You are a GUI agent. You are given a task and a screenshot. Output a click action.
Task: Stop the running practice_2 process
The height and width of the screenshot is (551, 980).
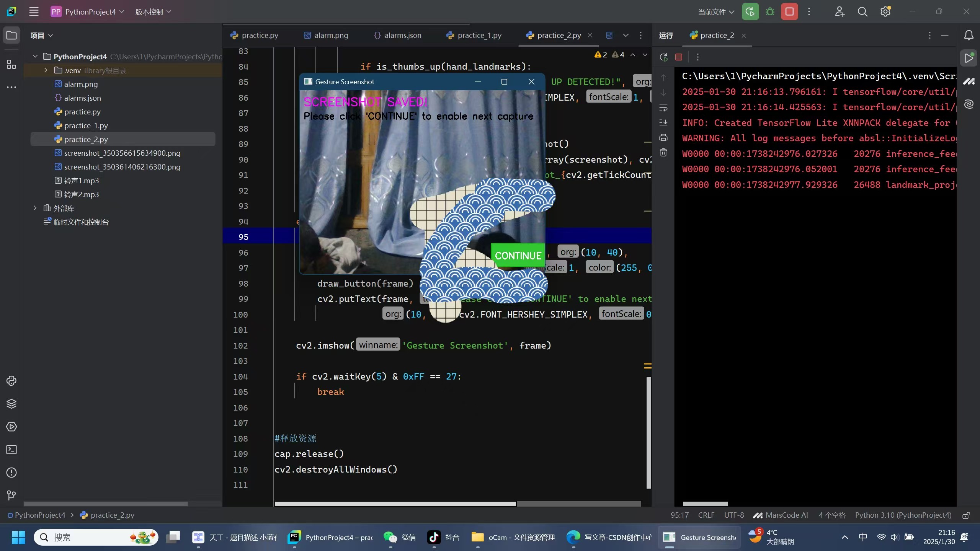pyautogui.click(x=679, y=57)
